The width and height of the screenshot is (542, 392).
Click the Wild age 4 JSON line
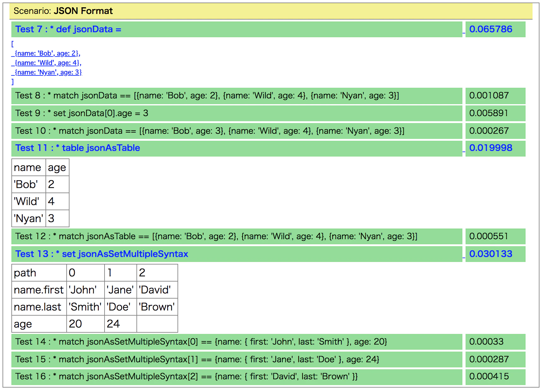46,63
